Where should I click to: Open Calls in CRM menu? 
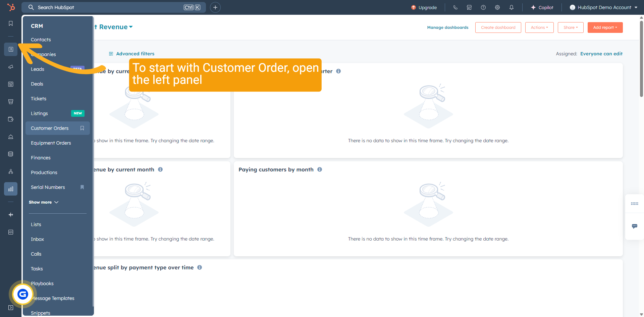click(36, 254)
